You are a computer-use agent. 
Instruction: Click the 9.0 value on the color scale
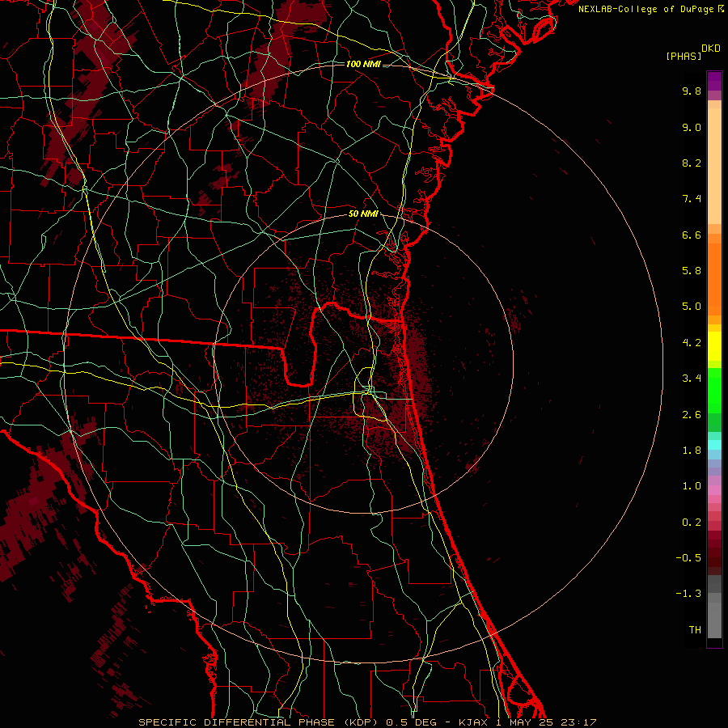tap(692, 127)
